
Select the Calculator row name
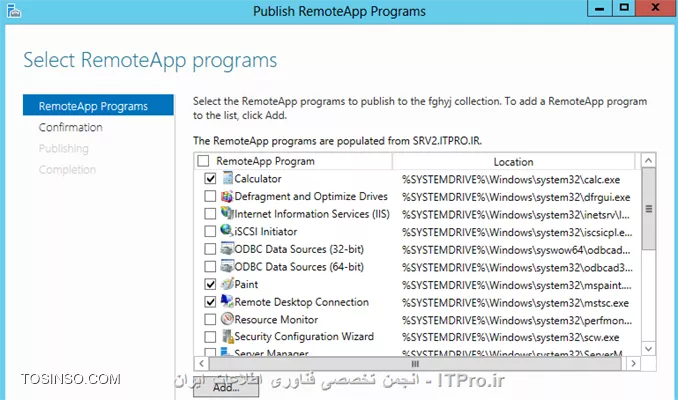(x=258, y=179)
